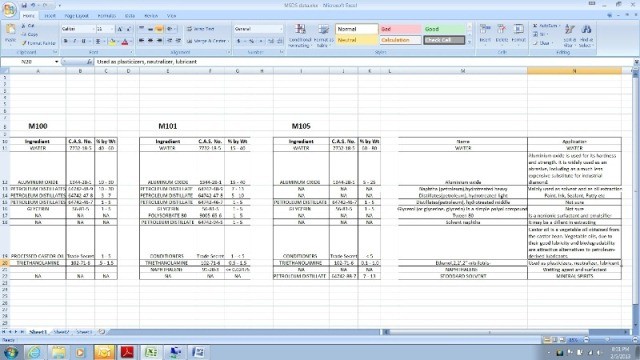This screenshot has width=640, height=360.
Task: Open font name dropdown
Action: pyautogui.click(x=93, y=29)
